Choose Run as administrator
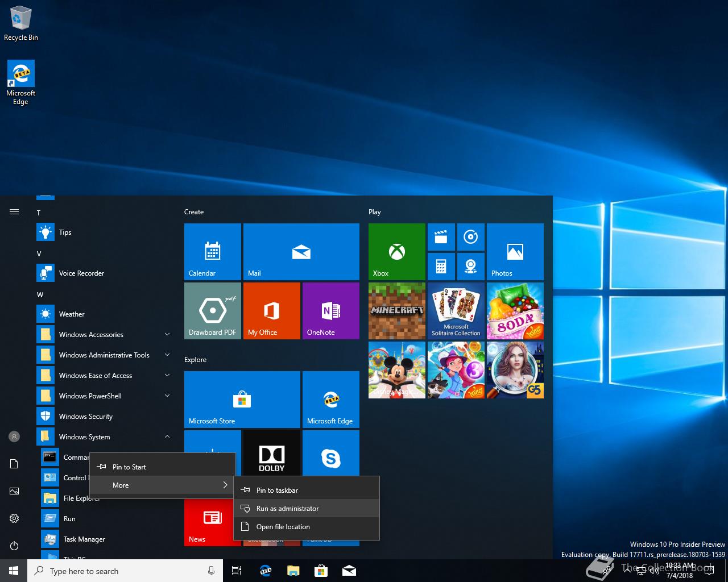The image size is (728, 582). click(x=307, y=509)
